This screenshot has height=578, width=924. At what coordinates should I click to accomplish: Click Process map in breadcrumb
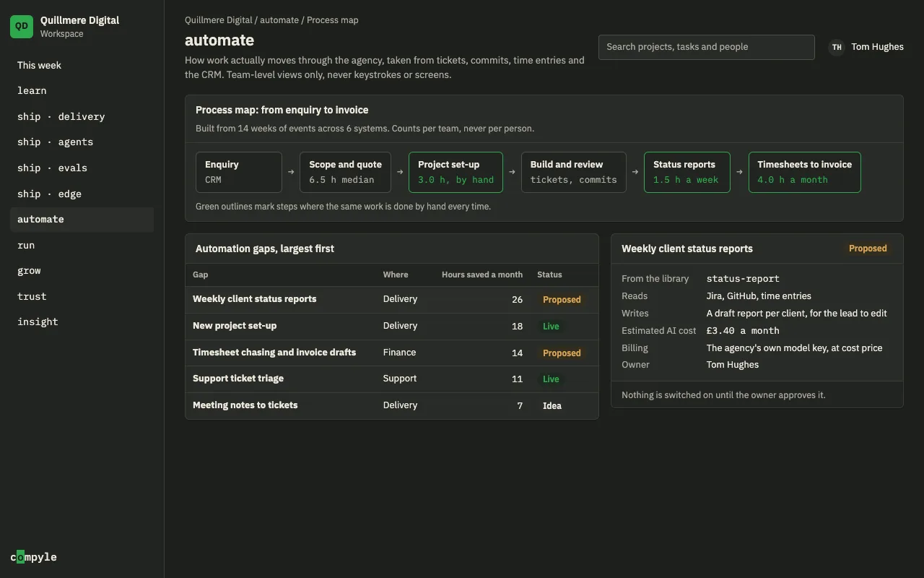coord(332,20)
